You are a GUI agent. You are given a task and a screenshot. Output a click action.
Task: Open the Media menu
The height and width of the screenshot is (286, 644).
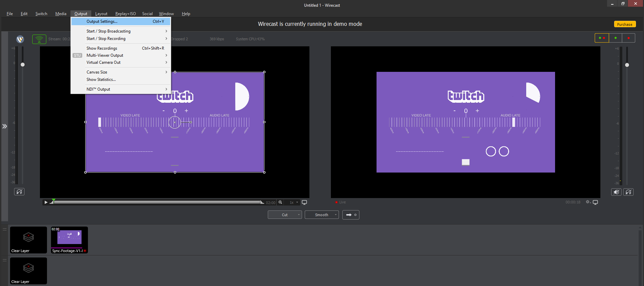[x=61, y=14]
